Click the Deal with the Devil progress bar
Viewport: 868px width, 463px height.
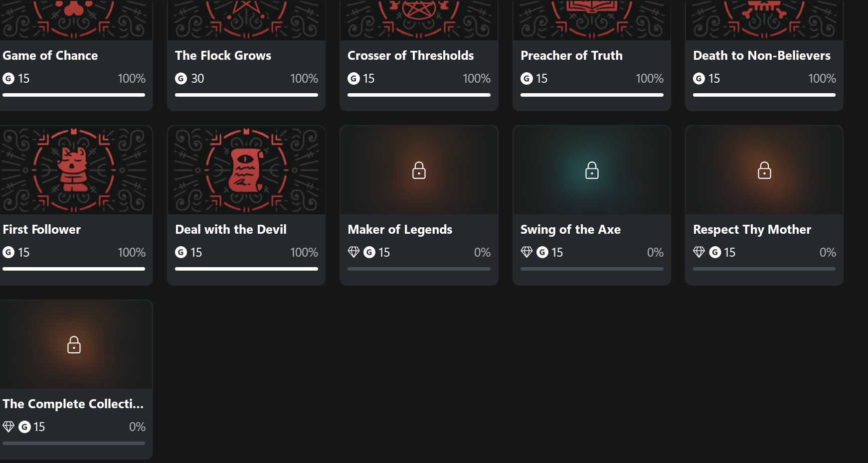(x=246, y=269)
